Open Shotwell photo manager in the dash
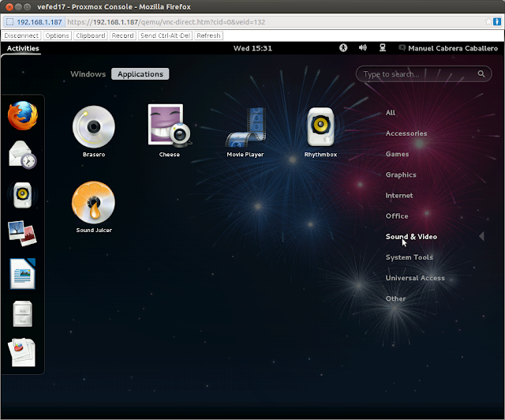Viewport: 505px width, 420px height. [23, 234]
